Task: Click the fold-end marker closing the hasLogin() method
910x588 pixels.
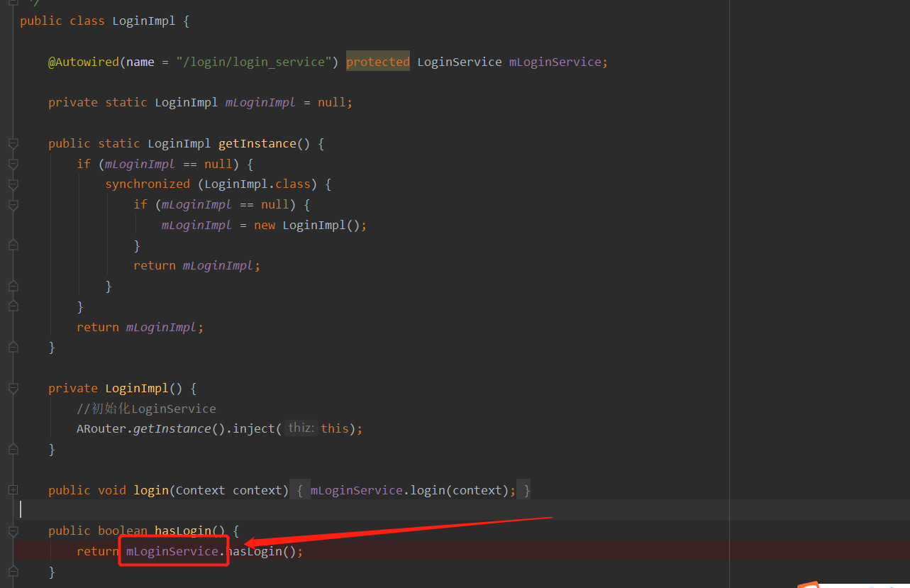Action: coord(13,572)
